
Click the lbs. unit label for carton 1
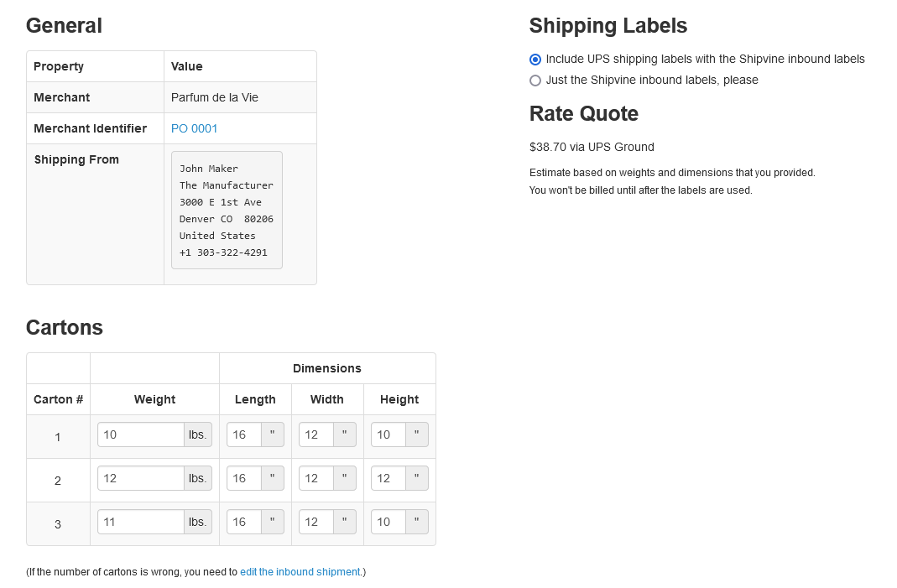198,434
